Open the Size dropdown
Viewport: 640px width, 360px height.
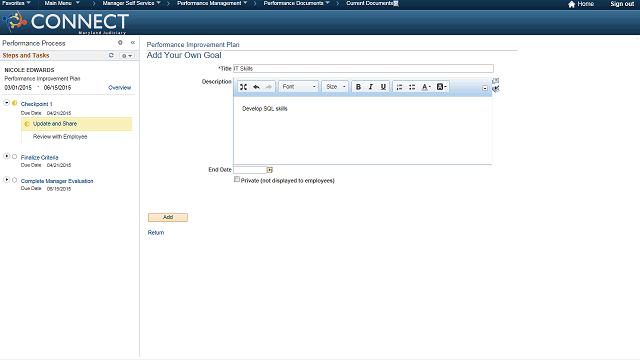pos(335,87)
